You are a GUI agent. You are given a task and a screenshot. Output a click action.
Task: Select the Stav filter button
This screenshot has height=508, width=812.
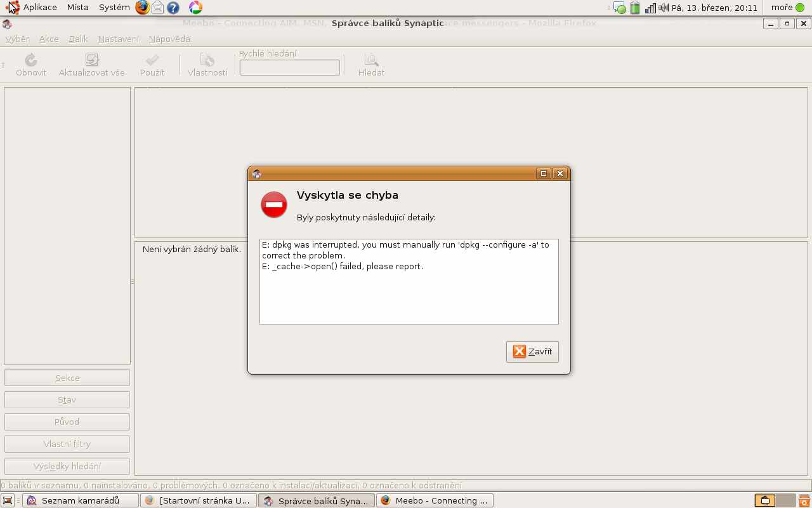[67, 400]
